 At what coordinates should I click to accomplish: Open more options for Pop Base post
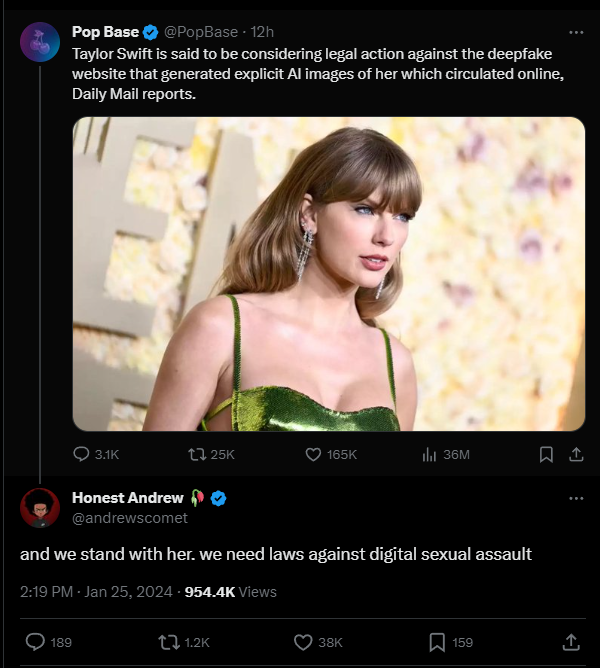575,31
